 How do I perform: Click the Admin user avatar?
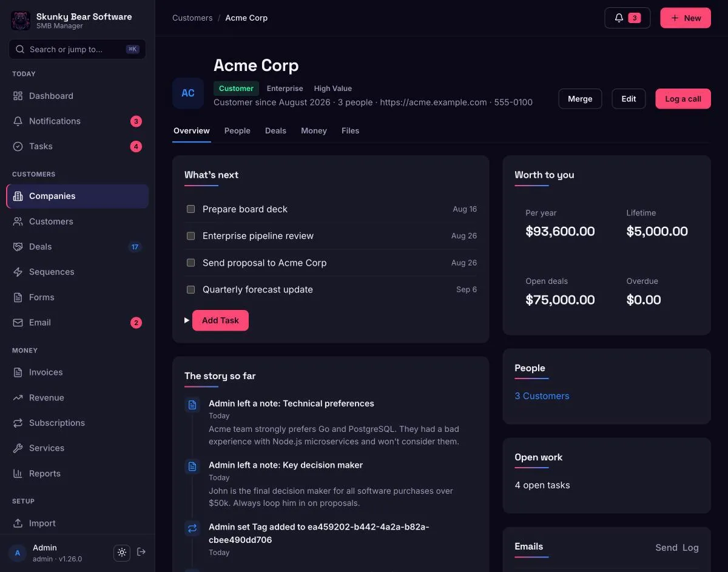(18, 553)
